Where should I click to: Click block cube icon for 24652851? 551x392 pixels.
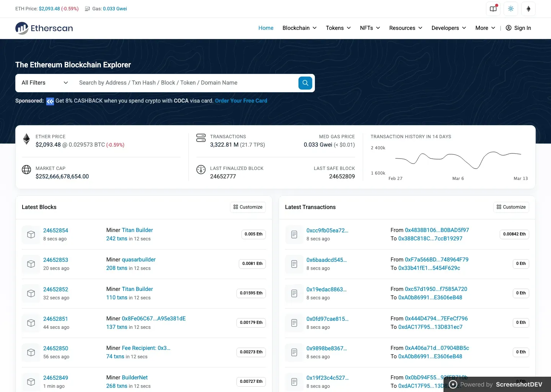(31, 323)
